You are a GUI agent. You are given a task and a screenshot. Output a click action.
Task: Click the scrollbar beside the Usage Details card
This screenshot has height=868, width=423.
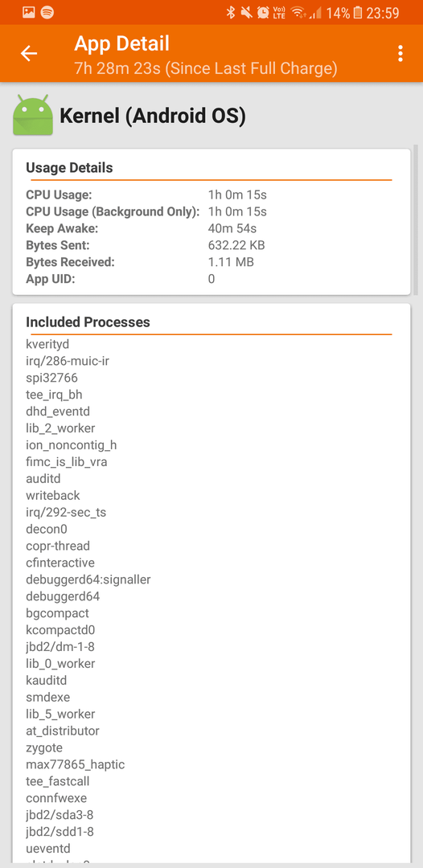pyautogui.click(x=416, y=222)
